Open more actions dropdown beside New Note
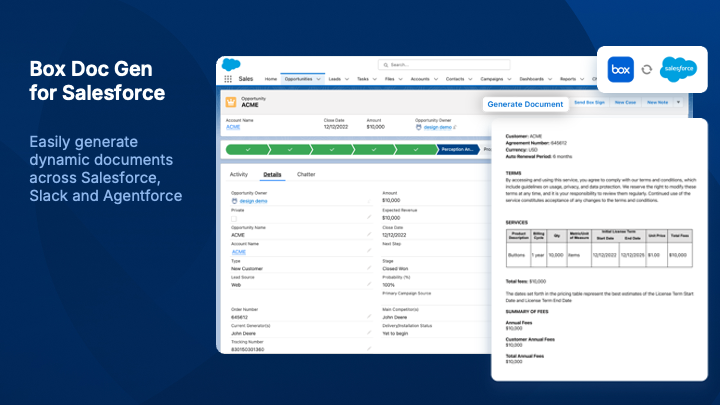This screenshot has height=405, width=720. (x=679, y=102)
